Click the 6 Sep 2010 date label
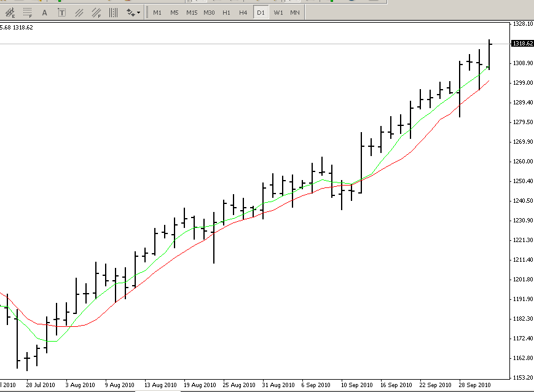Viewport: 534px width, 392px height. click(x=316, y=385)
